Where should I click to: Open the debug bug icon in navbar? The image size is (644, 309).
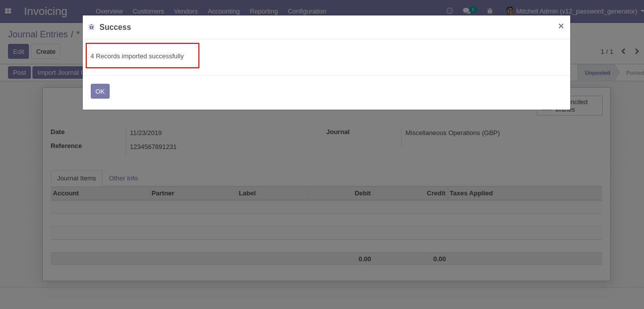[x=490, y=11]
